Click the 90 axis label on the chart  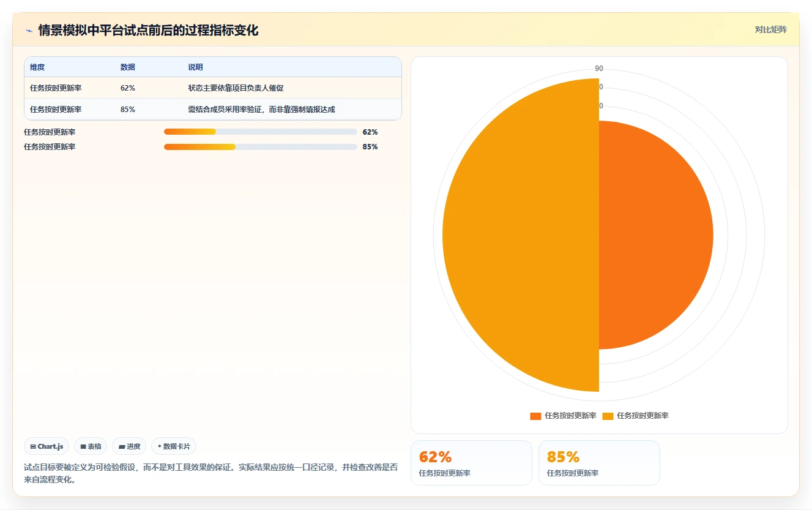coord(599,69)
